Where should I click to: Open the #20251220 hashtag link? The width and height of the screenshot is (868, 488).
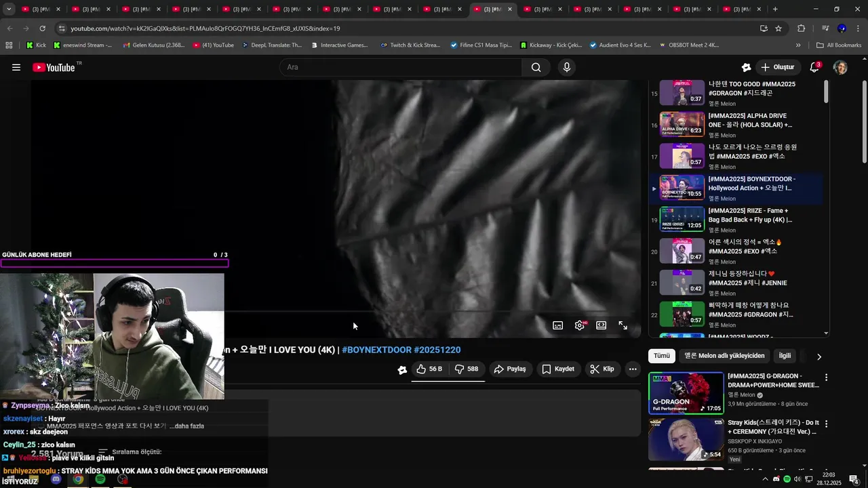point(437,350)
